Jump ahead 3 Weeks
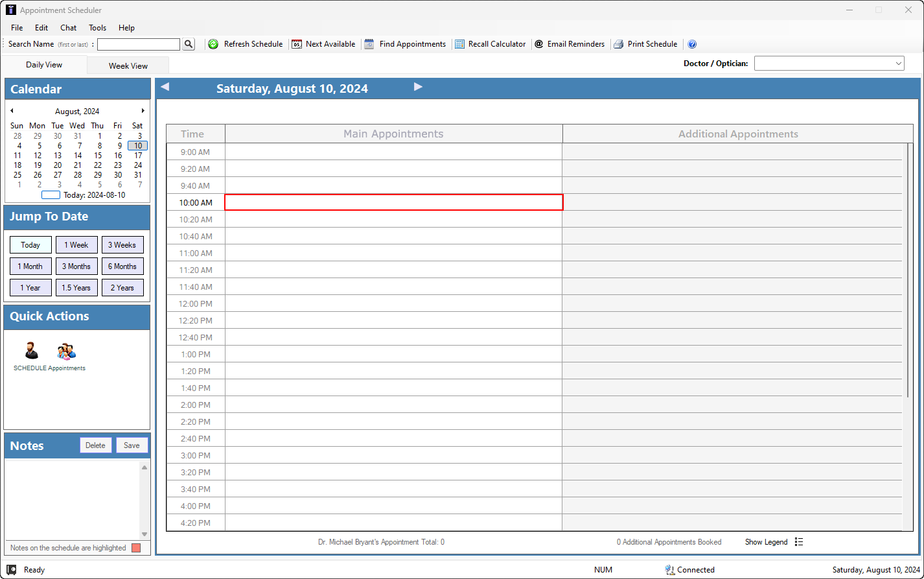The image size is (924, 579). click(122, 245)
